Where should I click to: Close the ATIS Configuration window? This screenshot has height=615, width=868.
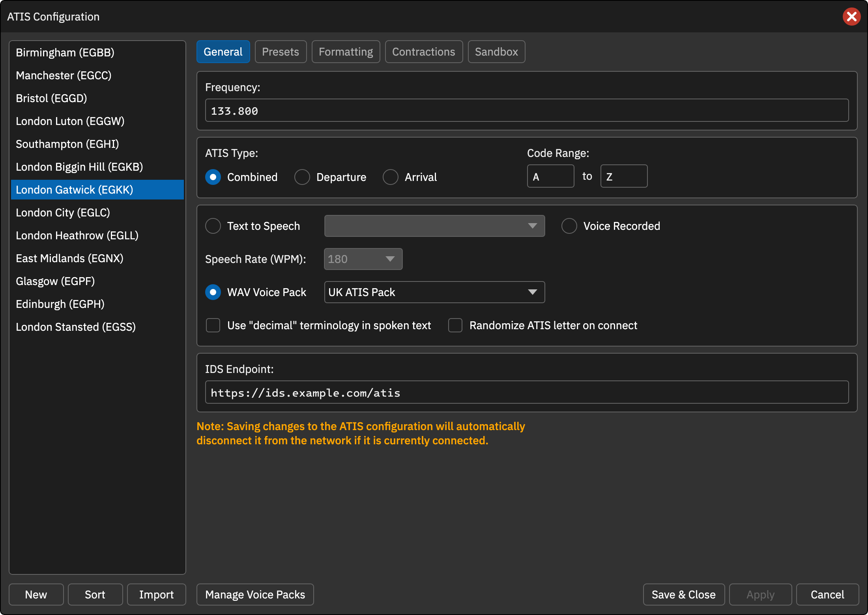(851, 17)
